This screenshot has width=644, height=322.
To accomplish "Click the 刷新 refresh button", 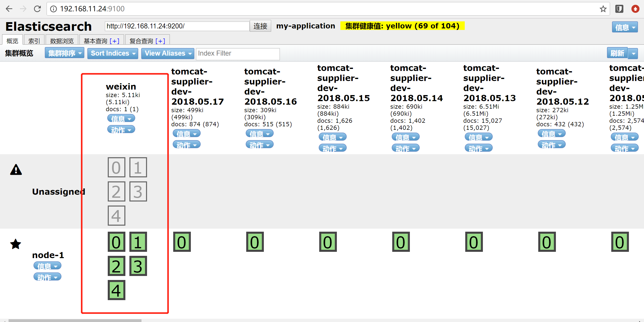I will point(617,53).
